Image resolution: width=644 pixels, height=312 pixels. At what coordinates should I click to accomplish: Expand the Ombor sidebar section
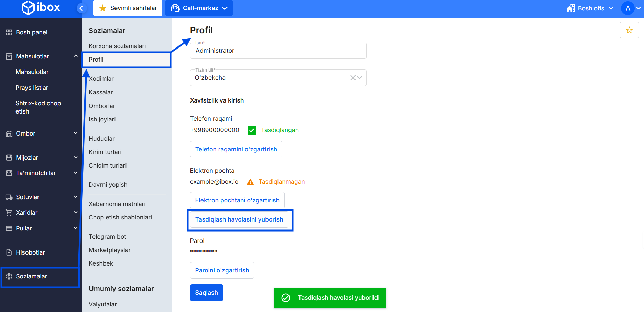[75, 133]
